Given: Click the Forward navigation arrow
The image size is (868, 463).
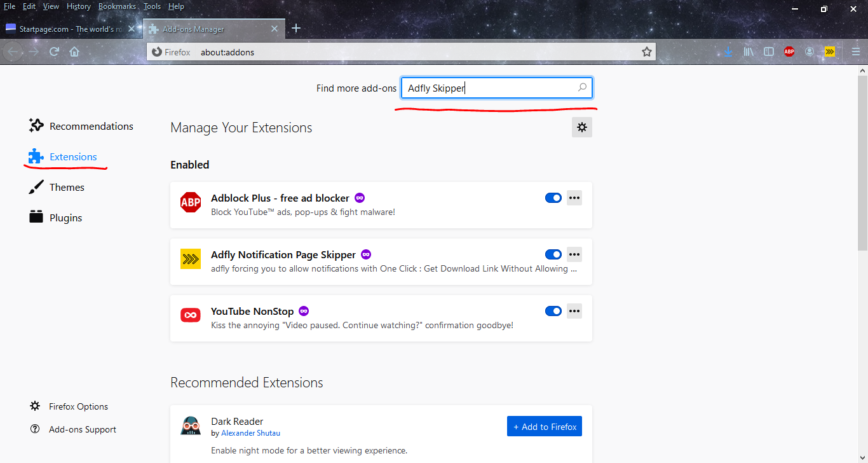Looking at the screenshot, I should coord(34,52).
